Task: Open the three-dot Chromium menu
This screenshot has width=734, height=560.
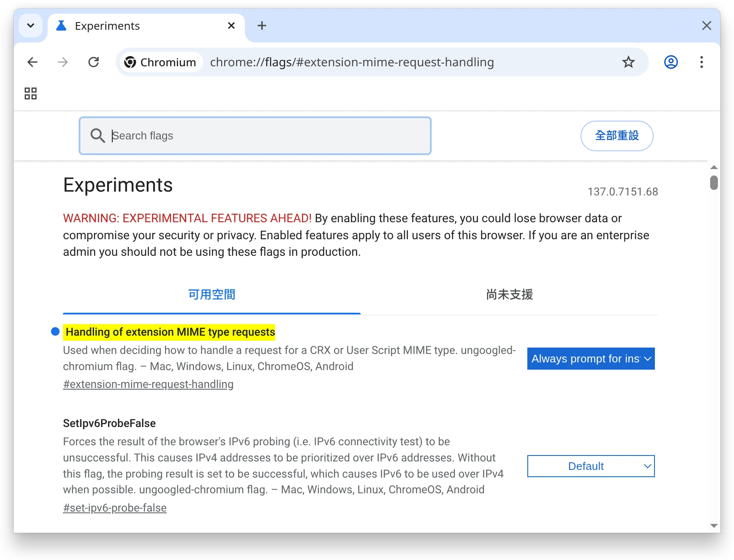Action: tap(701, 62)
